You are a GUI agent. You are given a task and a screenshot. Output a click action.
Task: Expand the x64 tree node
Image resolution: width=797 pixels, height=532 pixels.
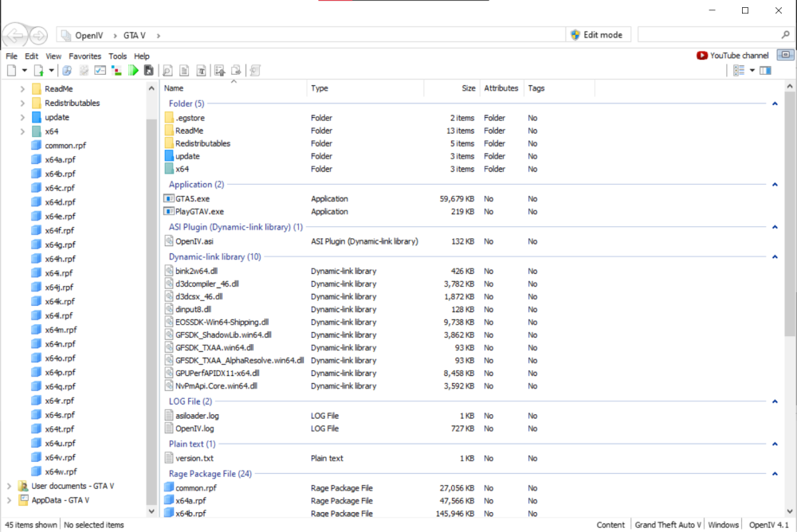(22, 131)
